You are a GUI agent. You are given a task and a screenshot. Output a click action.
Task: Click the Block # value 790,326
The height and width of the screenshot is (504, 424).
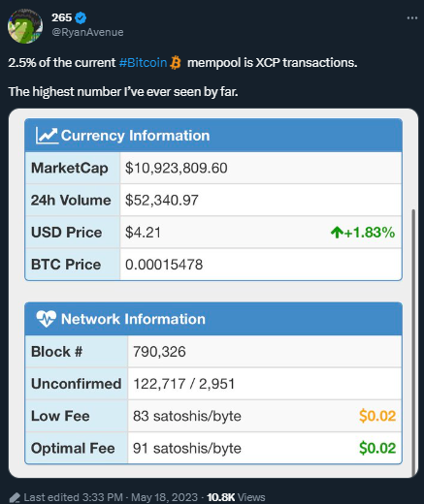click(159, 352)
